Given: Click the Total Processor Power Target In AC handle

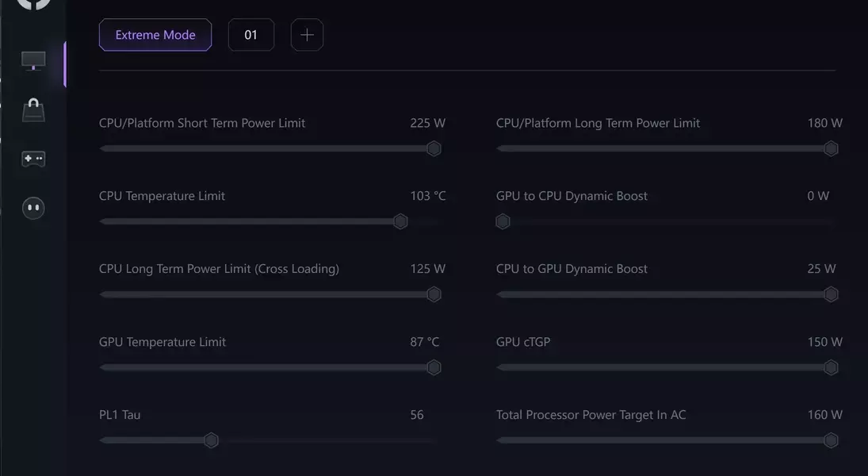Looking at the screenshot, I should pos(831,440).
